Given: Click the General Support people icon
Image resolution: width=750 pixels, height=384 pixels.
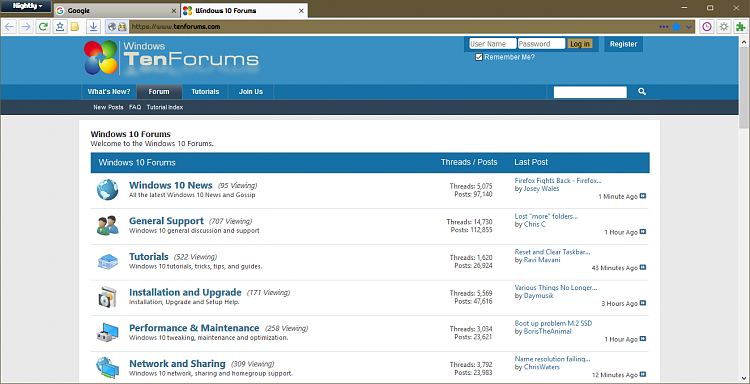Looking at the screenshot, I should pos(108,225).
